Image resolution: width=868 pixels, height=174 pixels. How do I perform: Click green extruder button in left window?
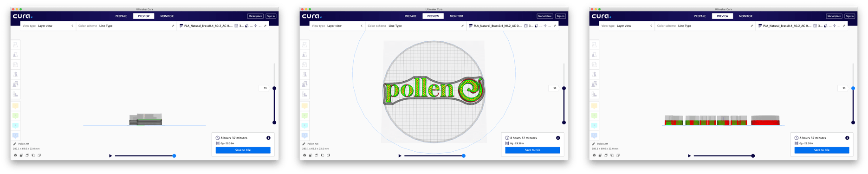[15, 116]
